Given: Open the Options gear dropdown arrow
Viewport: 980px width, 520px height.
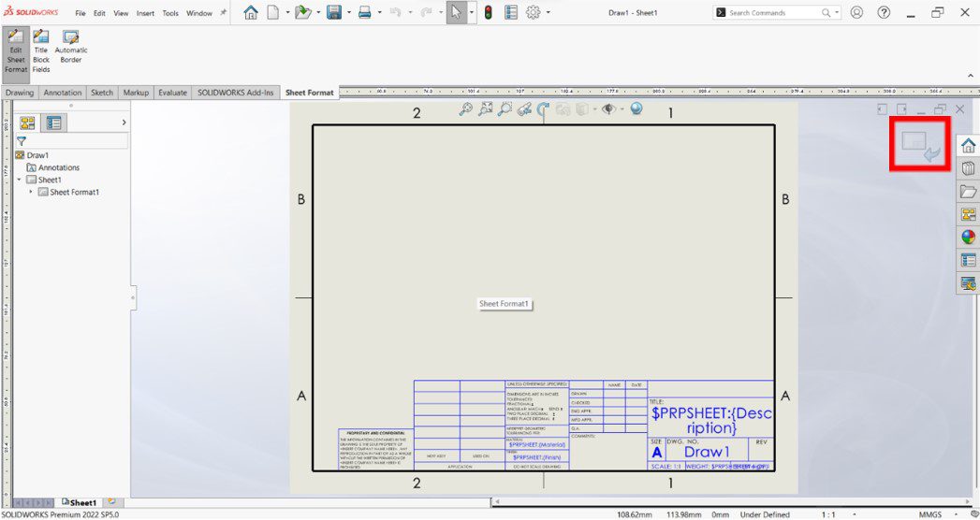Looking at the screenshot, I should pyautogui.click(x=549, y=13).
